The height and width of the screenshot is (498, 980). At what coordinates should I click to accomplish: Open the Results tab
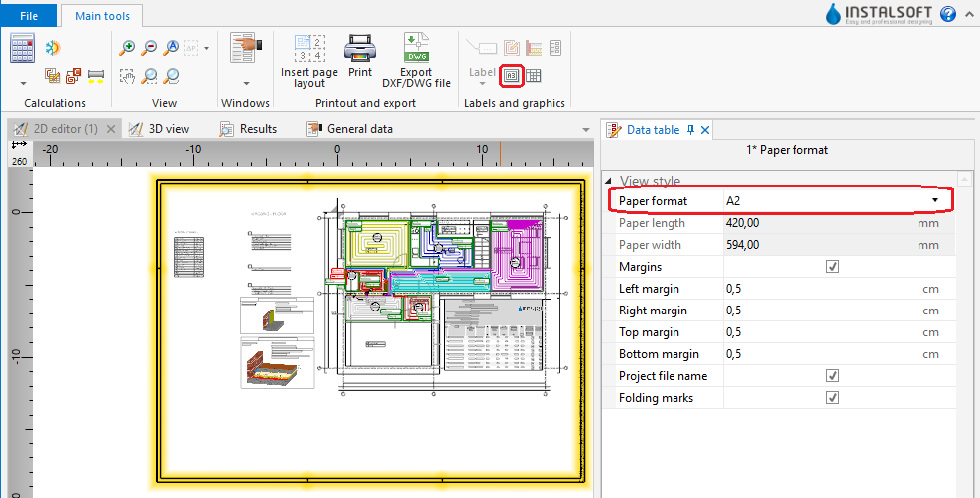(257, 129)
